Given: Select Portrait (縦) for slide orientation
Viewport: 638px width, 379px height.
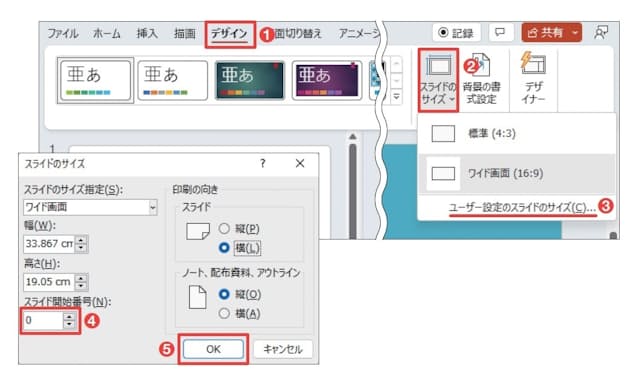Looking at the screenshot, I should tap(224, 228).
